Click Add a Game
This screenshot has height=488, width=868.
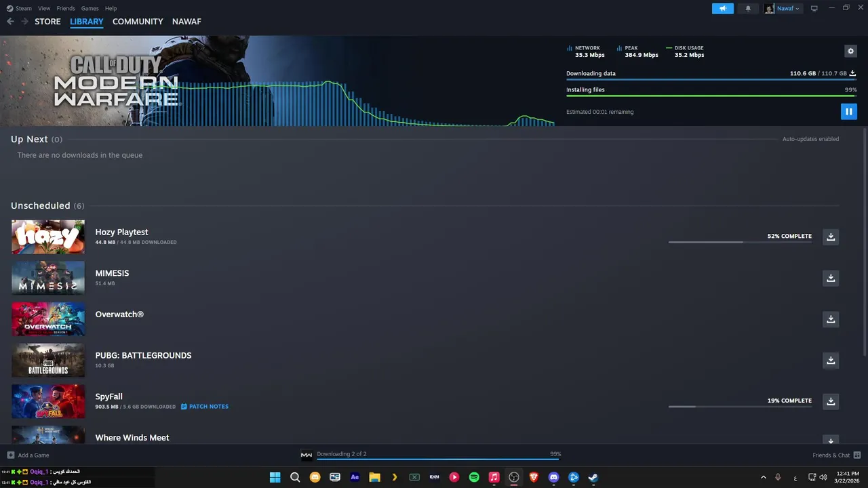(x=28, y=455)
